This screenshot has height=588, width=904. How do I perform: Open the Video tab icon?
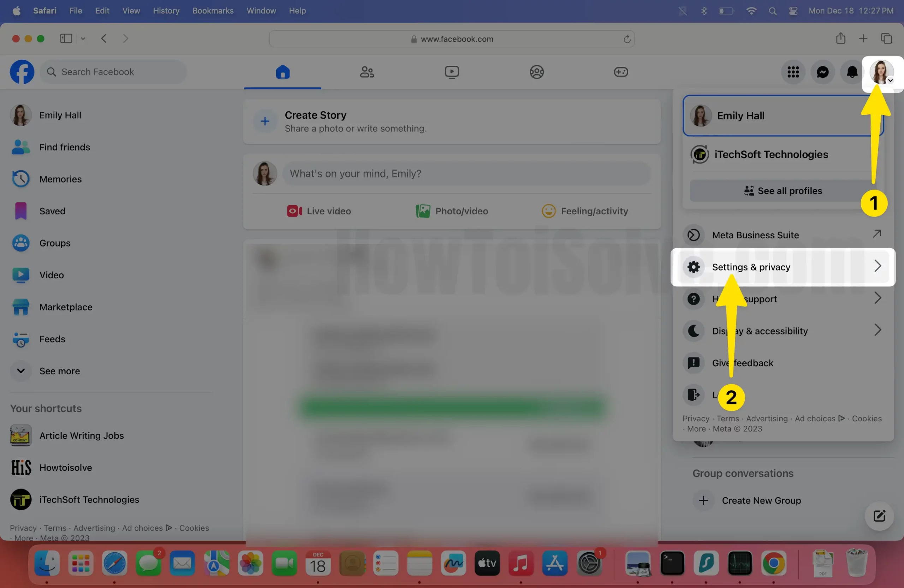coord(452,72)
